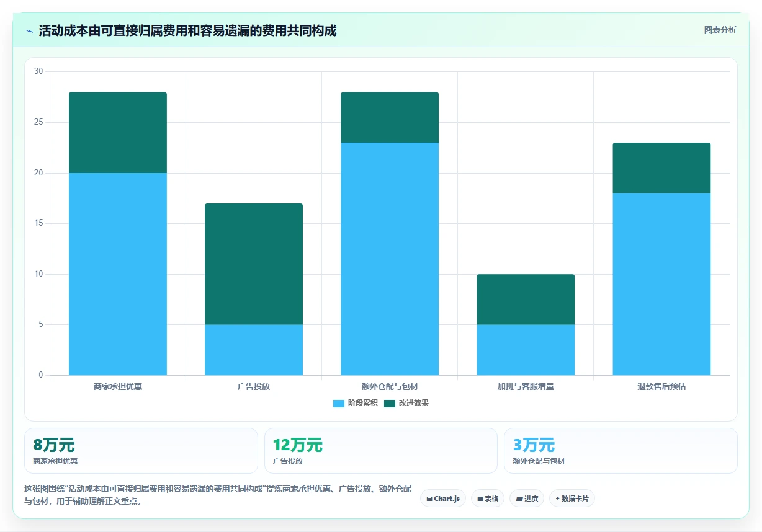This screenshot has height=532, width=762.
Task: Click the description paragraph starting 这张图围绕
Action: coord(218,495)
